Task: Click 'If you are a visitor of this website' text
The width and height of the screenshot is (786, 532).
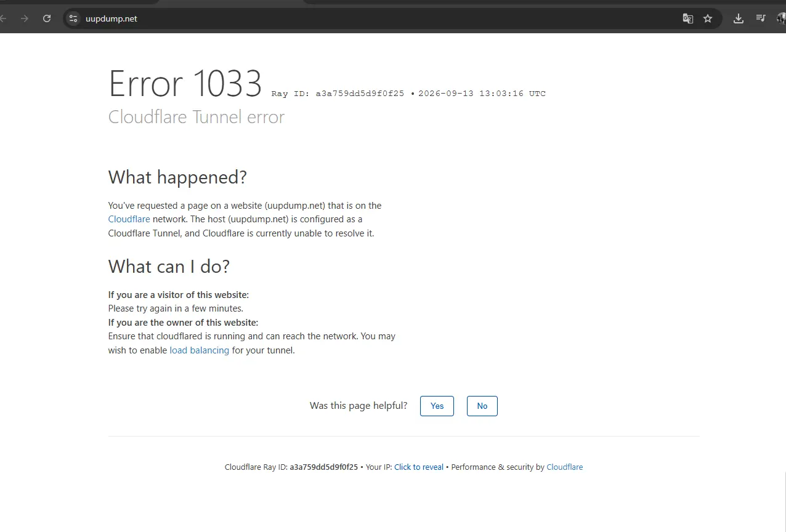Action: point(179,295)
